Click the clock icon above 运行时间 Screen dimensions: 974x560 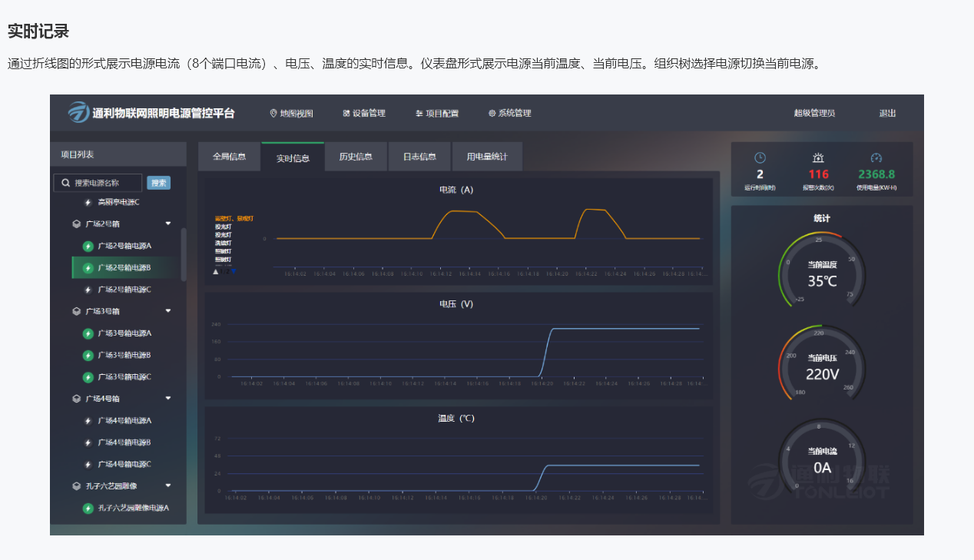(x=760, y=158)
